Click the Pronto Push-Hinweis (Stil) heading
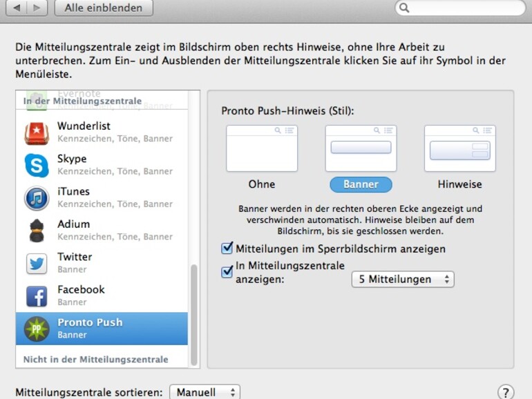Image resolution: width=532 pixels, height=399 pixels. 287,111
